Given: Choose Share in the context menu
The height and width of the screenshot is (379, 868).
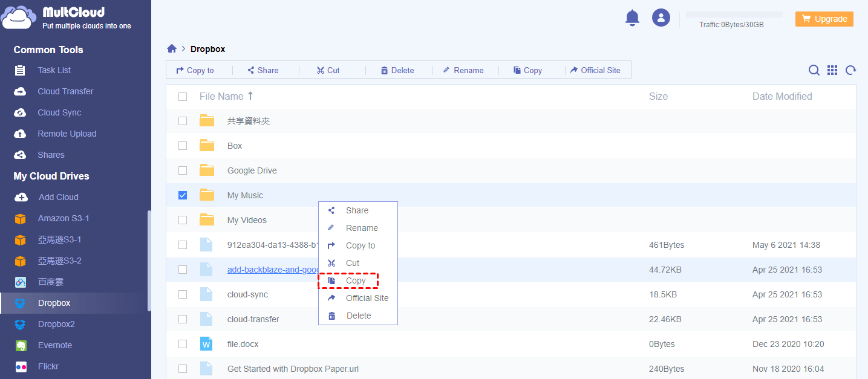Looking at the screenshot, I should point(357,210).
